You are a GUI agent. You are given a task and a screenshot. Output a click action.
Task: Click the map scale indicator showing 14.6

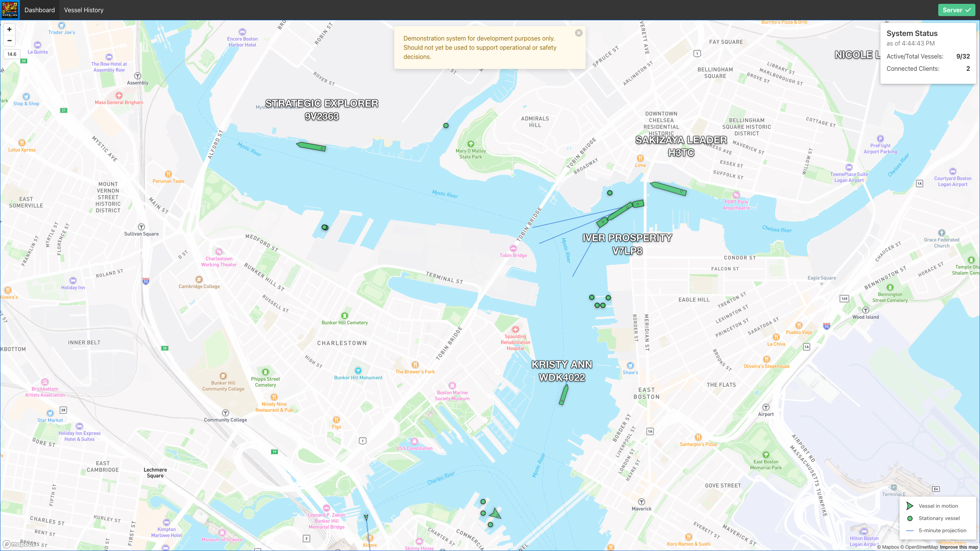[x=11, y=54]
